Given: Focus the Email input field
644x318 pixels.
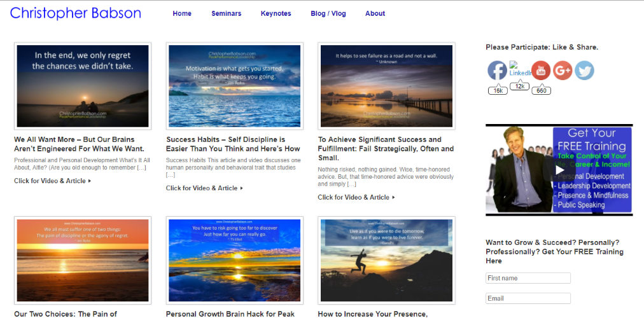Looking at the screenshot, I should pyautogui.click(x=528, y=298).
